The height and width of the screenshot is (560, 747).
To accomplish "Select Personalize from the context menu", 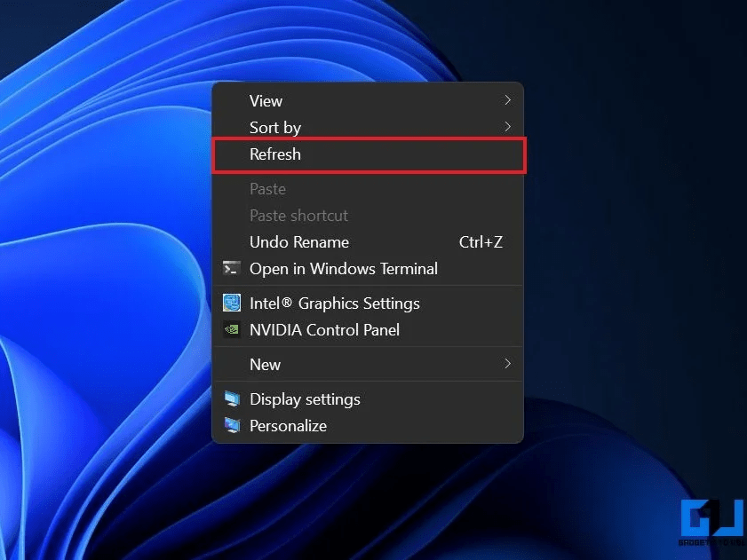I will point(288,426).
